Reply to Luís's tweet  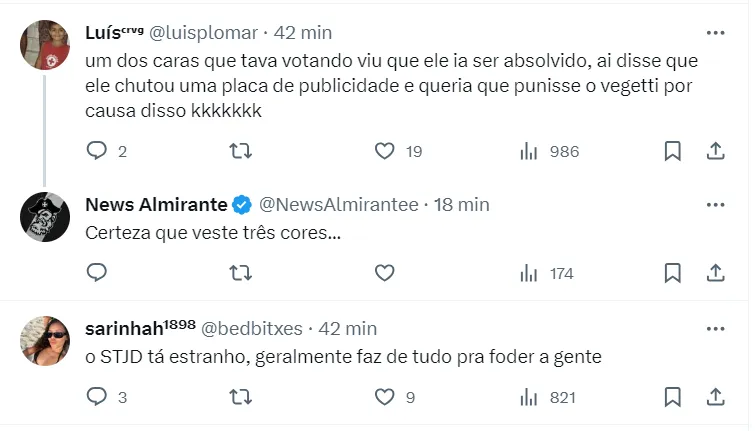(97, 151)
